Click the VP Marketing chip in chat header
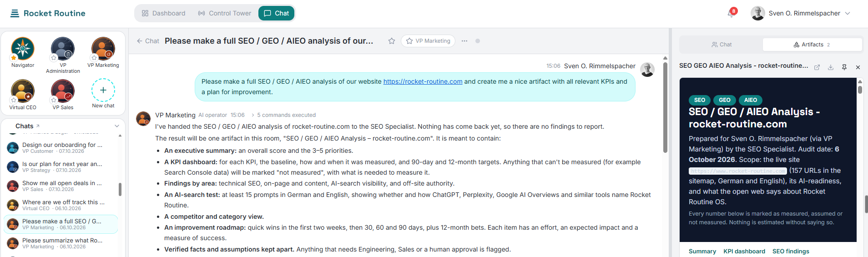Image resolution: width=868 pixels, height=257 pixels. tap(428, 41)
